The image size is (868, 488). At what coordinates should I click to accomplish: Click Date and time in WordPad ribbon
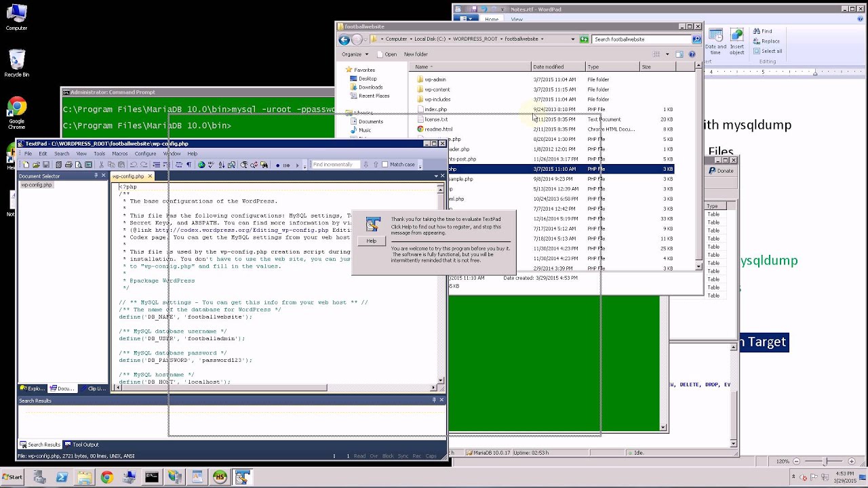coord(715,42)
